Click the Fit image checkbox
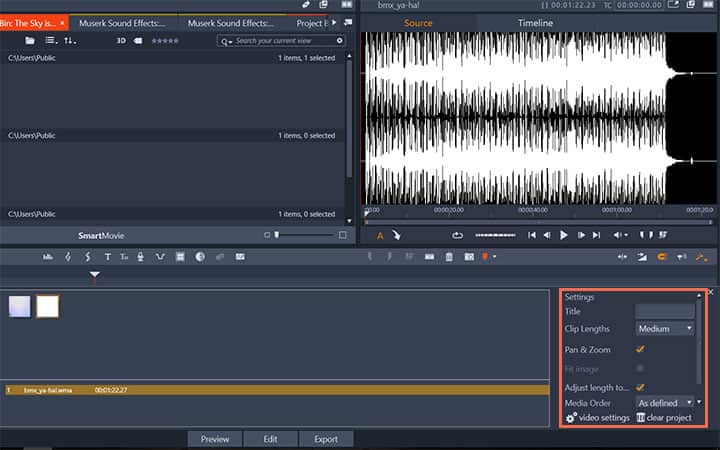720x450 pixels. pyautogui.click(x=640, y=368)
